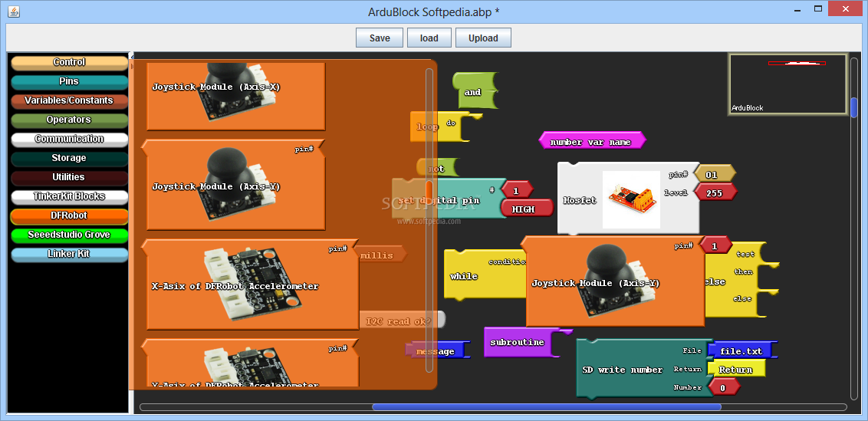Click the Upload button
868x421 pixels.
tap(483, 38)
